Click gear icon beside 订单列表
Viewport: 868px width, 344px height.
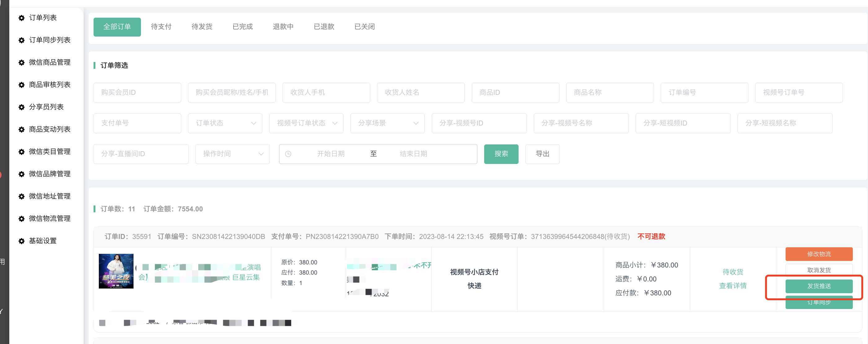22,18
